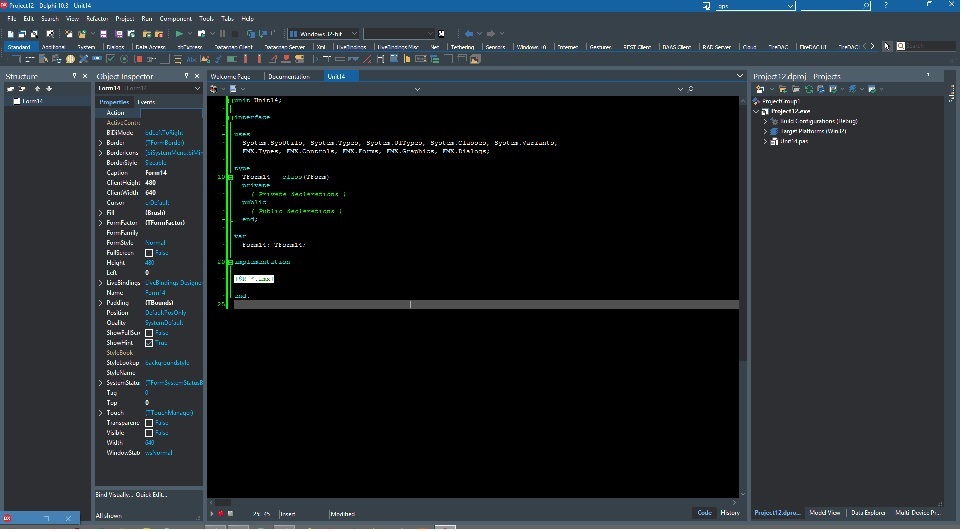Click the Pause icon in debug toolbar
This screenshot has height=531, width=962.
coord(222,34)
